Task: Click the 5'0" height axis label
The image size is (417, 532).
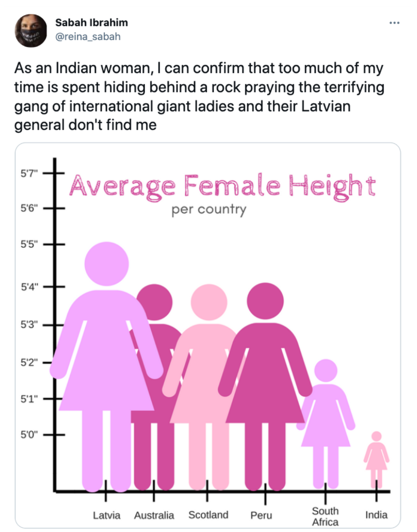Action: [29, 435]
